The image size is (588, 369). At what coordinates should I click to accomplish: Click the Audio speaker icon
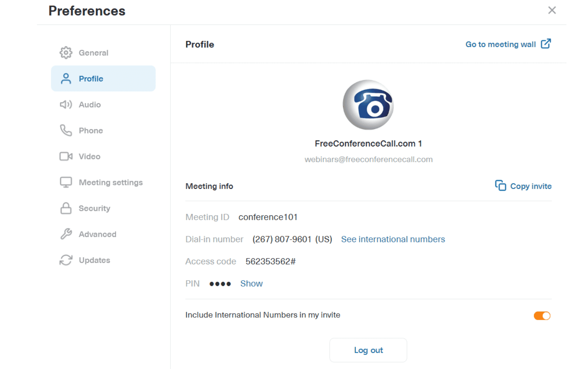tap(66, 105)
